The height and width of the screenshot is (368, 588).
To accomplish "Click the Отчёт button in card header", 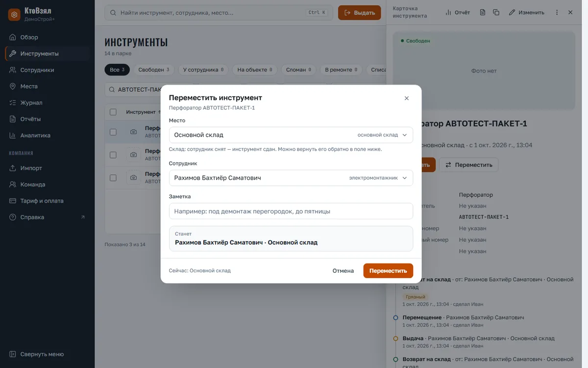I will 458,12.
